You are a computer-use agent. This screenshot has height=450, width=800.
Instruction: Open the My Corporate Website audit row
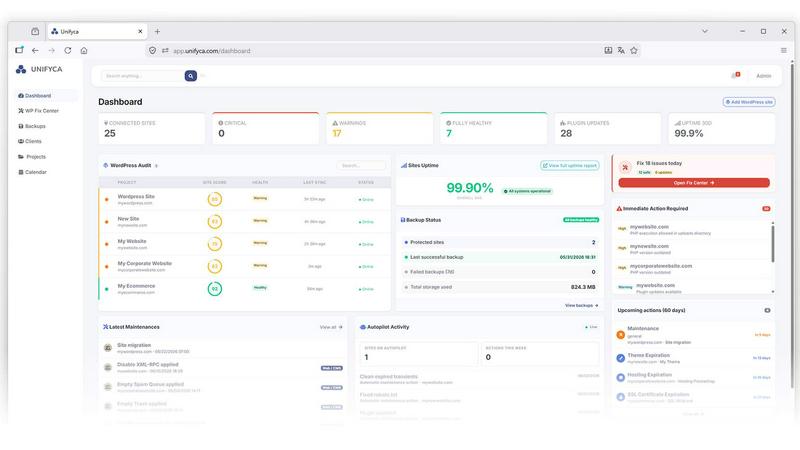245,266
